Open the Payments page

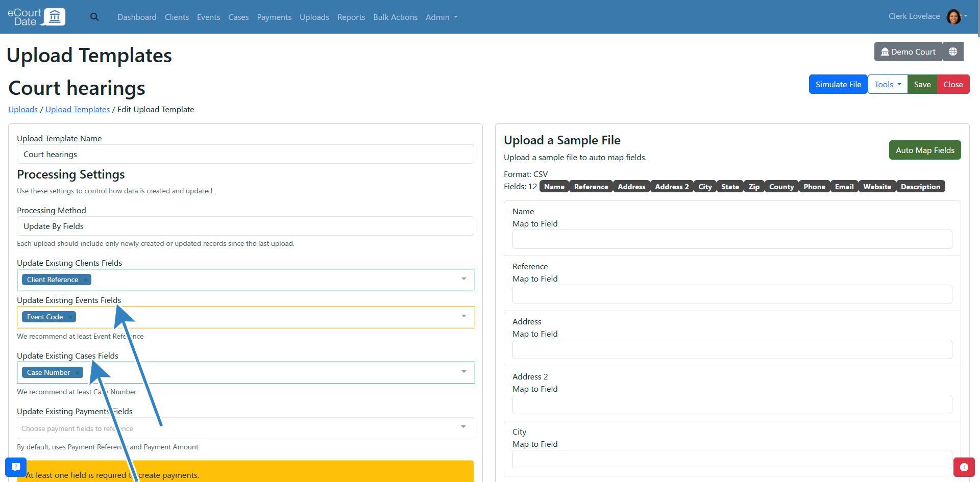point(274,17)
